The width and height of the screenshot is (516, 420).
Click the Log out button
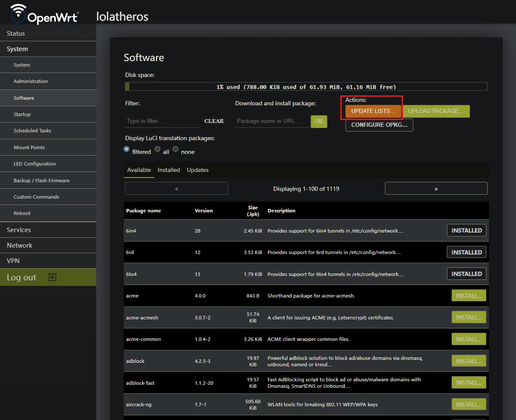point(48,277)
